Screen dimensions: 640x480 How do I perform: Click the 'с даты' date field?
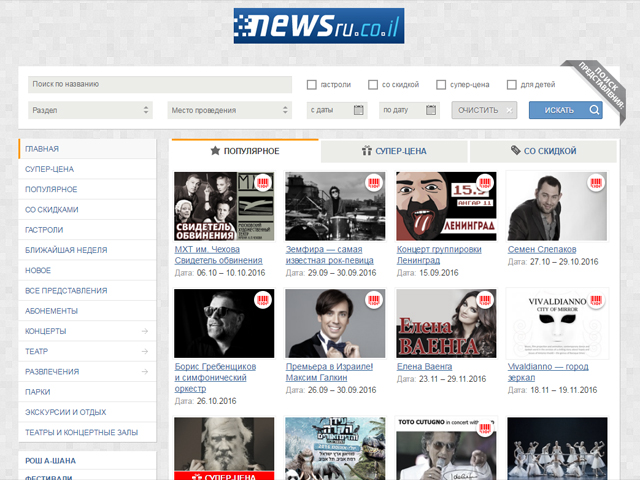coord(337,110)
